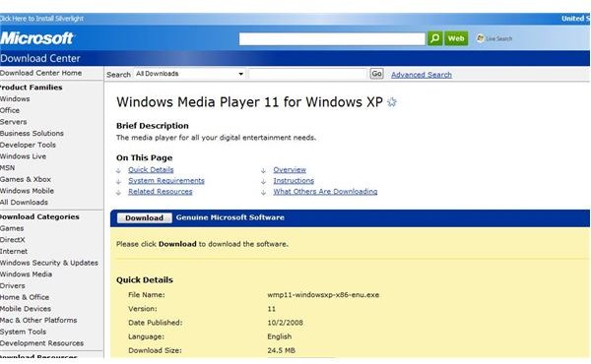Click the Download Center header title

(x=40, y=59)
